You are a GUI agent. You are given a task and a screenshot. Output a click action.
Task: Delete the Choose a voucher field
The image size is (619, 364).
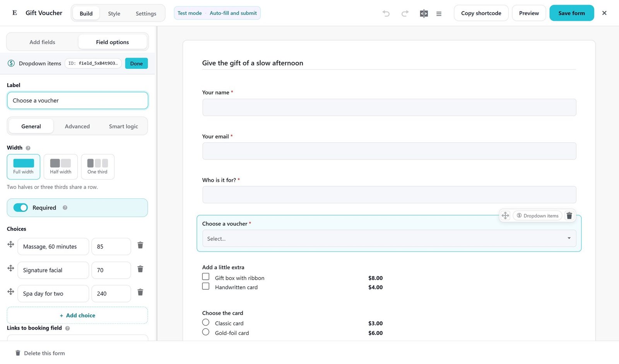[569, 215]
